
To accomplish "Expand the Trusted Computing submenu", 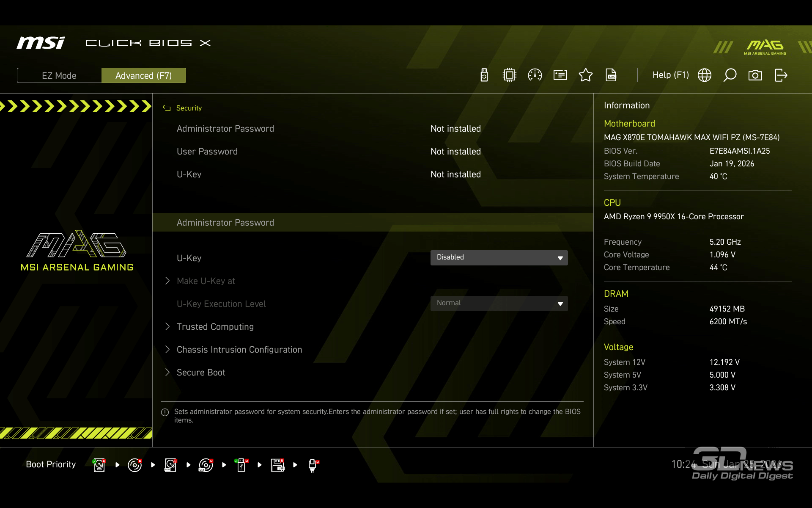I will (x=215, y=327).
